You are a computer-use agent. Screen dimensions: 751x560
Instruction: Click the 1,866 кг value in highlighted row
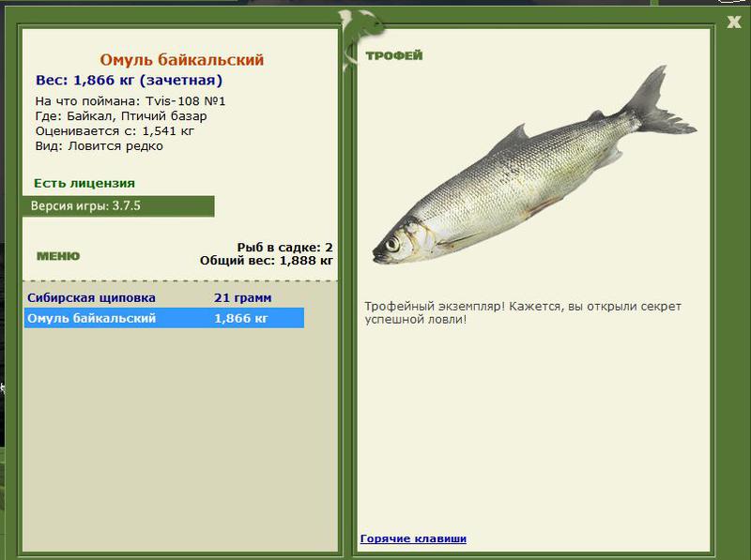pos(241,318)
